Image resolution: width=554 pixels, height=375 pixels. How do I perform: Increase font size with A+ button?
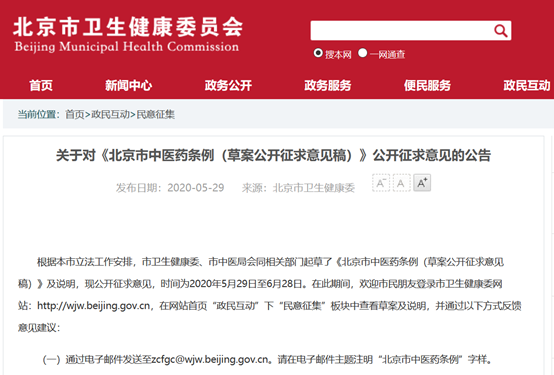(x=422, y=183)
